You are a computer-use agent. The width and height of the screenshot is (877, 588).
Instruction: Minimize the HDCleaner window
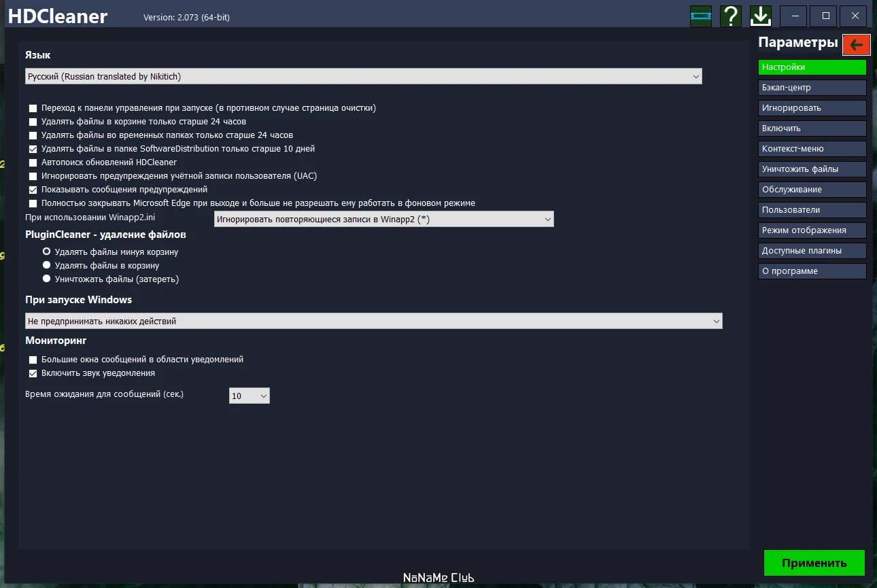pos(794,16)
